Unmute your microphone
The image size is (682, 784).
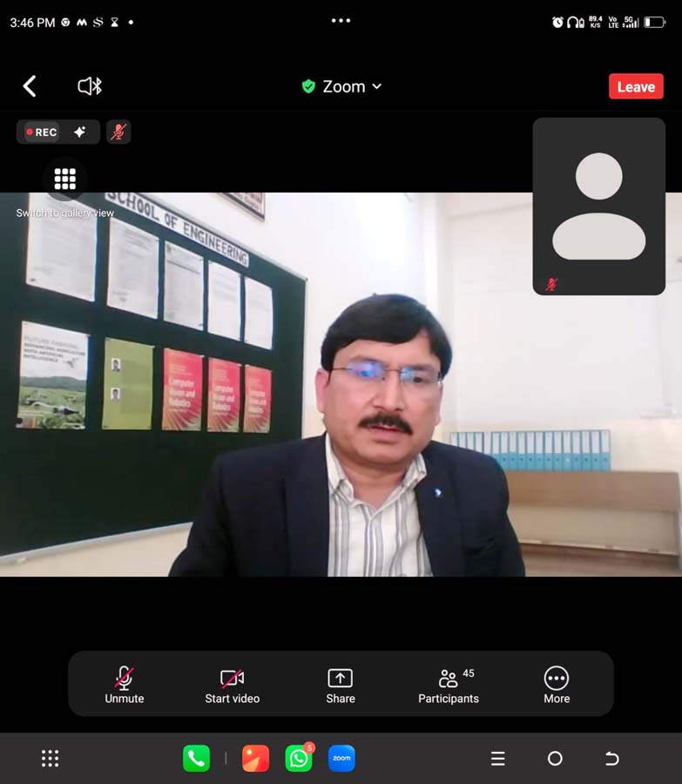click(125, 685)
